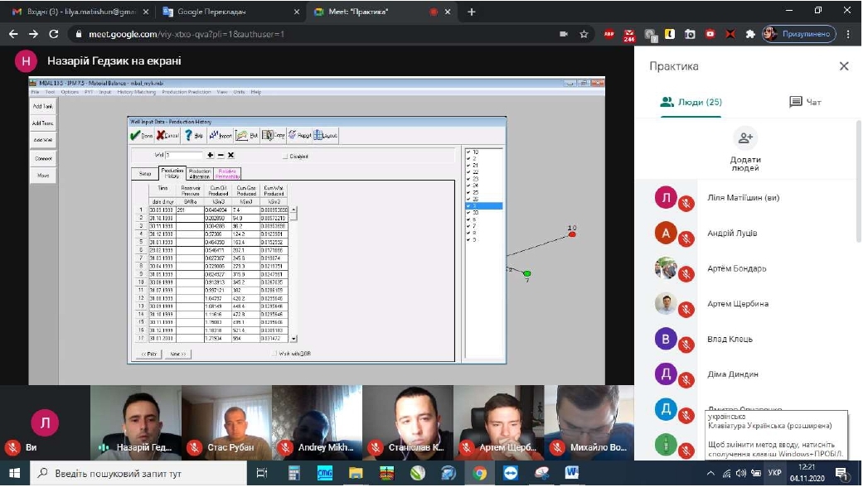This screenshot has width=868, height=487.
Task: Click Plot icon in MBAL dialog toolbar
Action: [247, 136]
